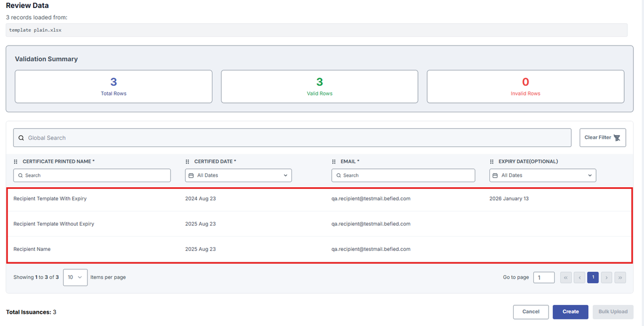Focus the Email column search field
The height and width of the screenshot is (326, 644).
403,175
